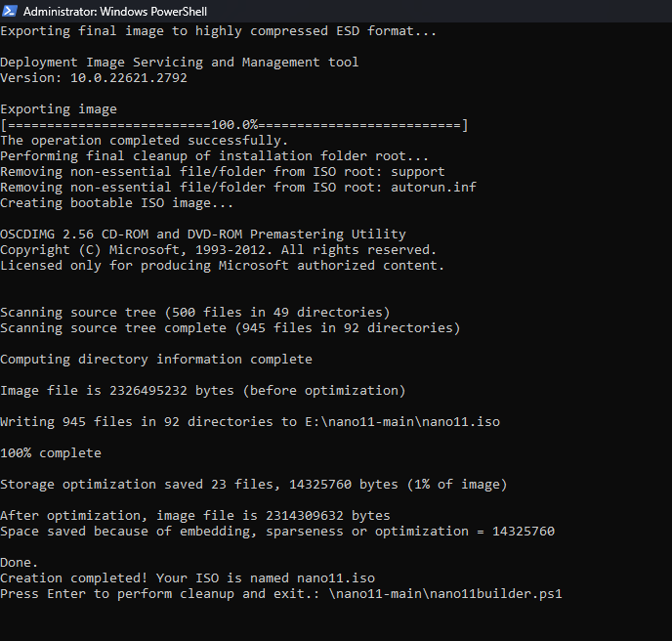Click 'Scanning source tree (500 files in 49 directories)' line
The image size is (672, 641).
click(195, 313)
